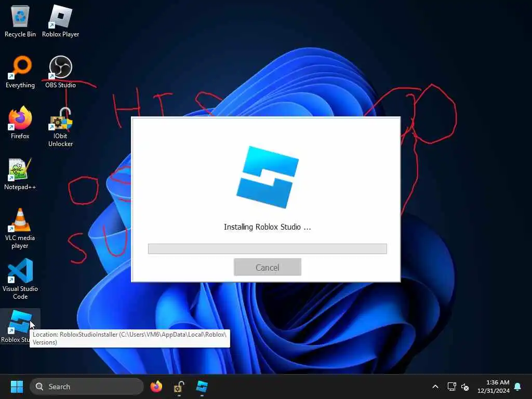Click the installer progress bar
The image size is (532, 399).
268,249
